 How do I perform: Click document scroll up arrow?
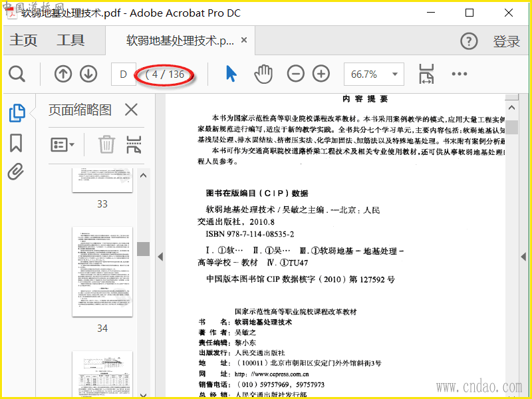511,108
